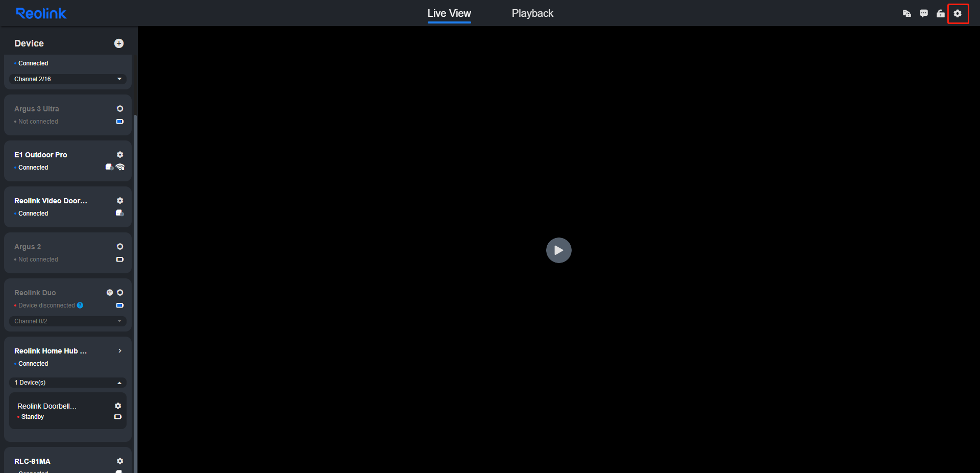Reconnect Reolink Duo with refresh icon

point(120,293)
